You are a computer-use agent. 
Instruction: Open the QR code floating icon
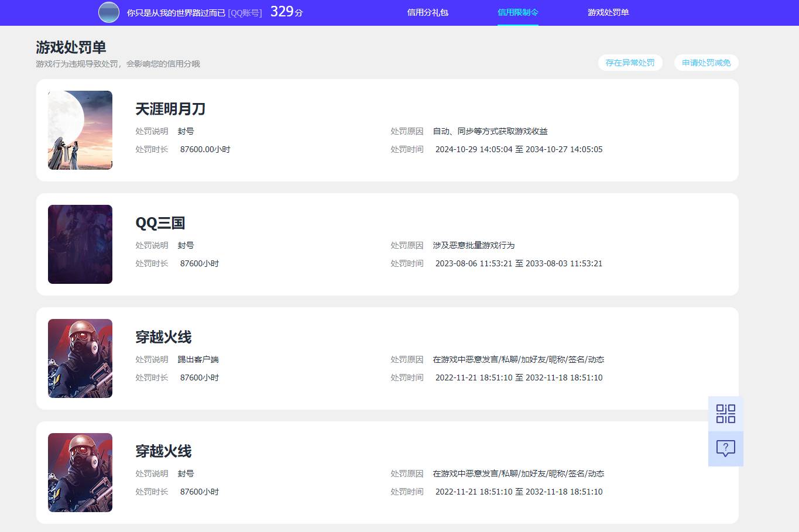click(725, 414)
